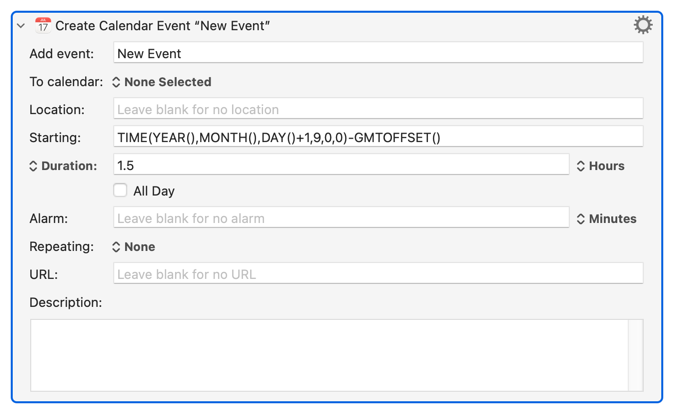674x417 pixels.
Task: Click the Starting time expression field
Action: (x=378, y=138)
